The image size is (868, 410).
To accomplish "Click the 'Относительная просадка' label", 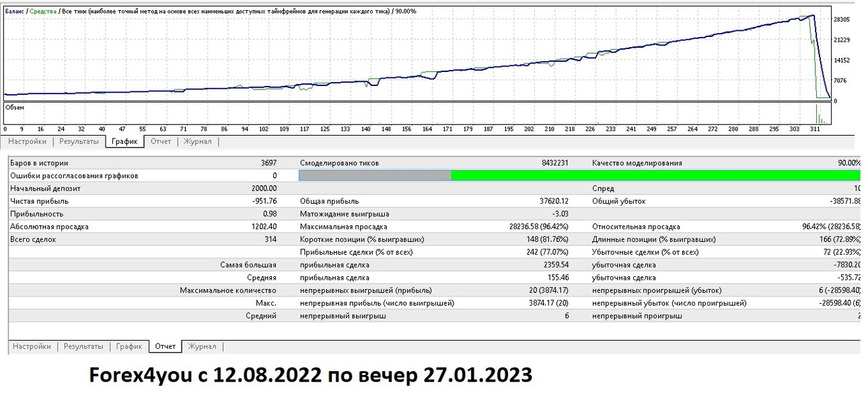I will (x=636, y=227).
